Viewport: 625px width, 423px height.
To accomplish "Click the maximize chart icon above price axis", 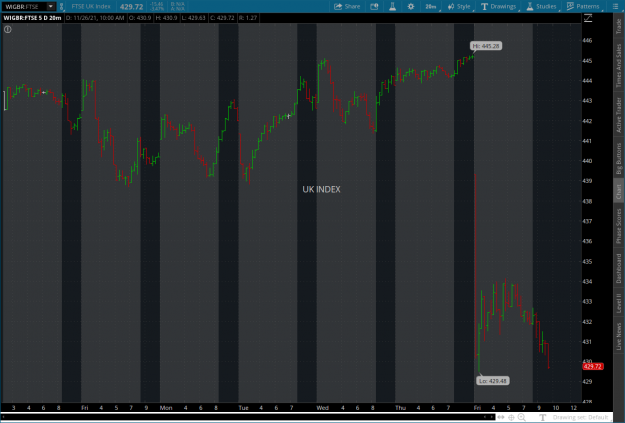I will 588,18.
